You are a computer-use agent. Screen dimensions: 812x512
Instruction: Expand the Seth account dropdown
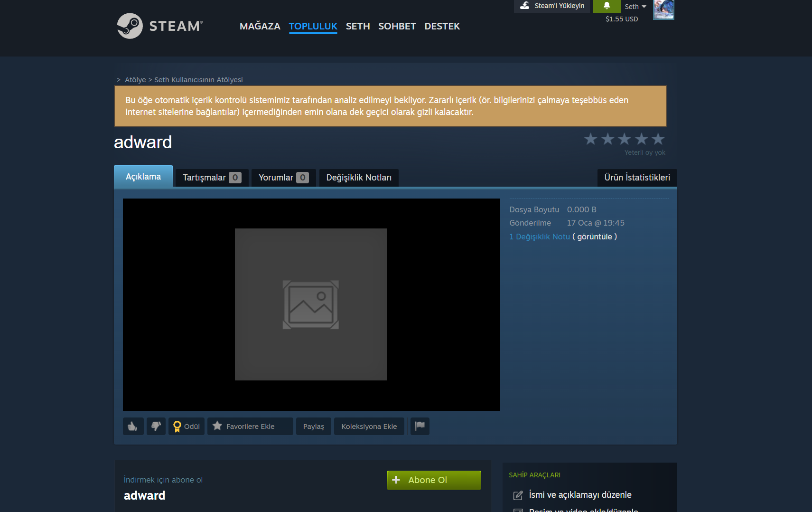[635, 7]
